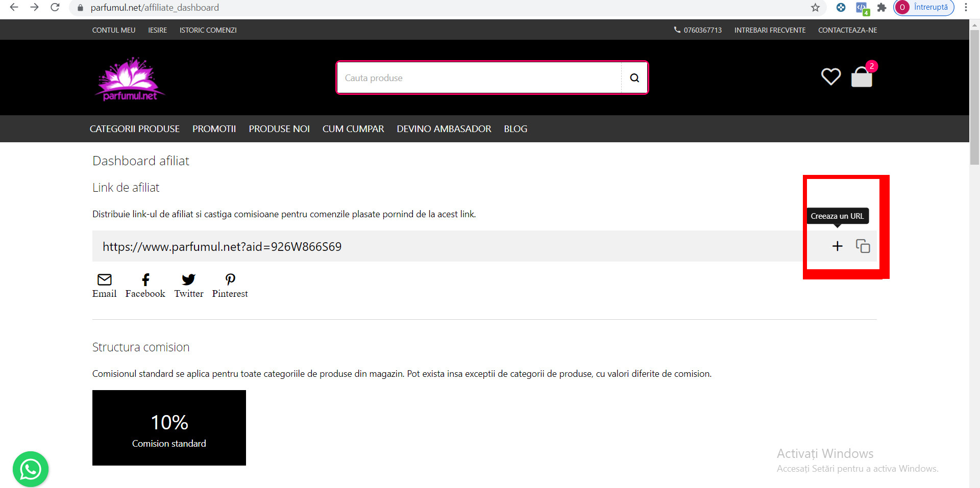Click the plus icon to create a URL
This screenshot has height=488, width=980.
tap(837, 246)
